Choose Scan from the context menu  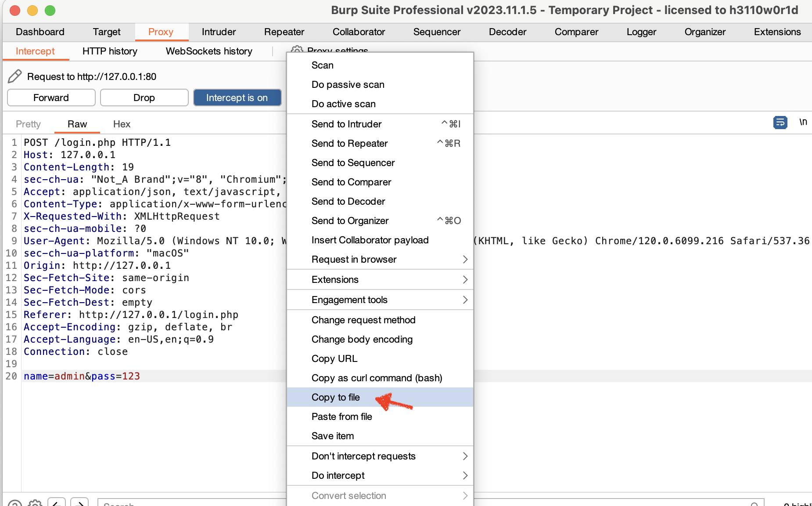[380, 65]
